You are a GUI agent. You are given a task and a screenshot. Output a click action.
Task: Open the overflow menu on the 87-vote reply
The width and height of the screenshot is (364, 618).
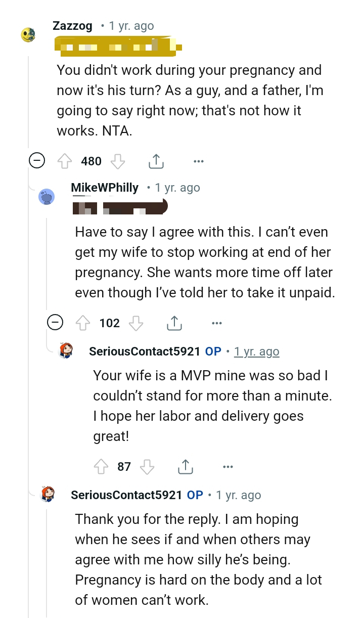tap(227, 466)
